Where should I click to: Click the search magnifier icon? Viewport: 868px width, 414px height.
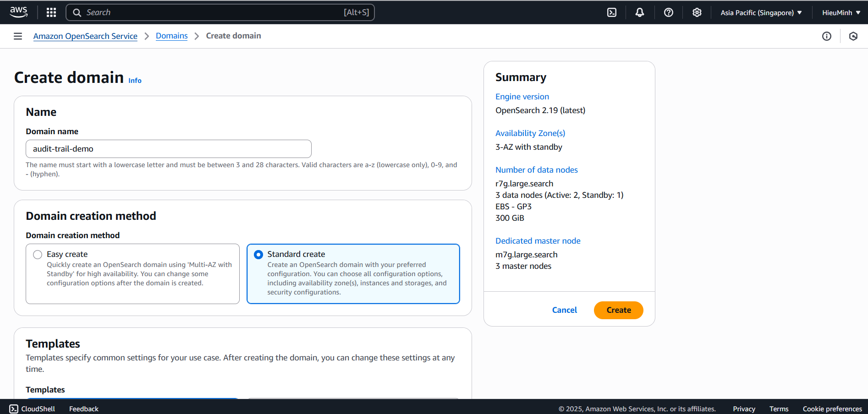77,12
